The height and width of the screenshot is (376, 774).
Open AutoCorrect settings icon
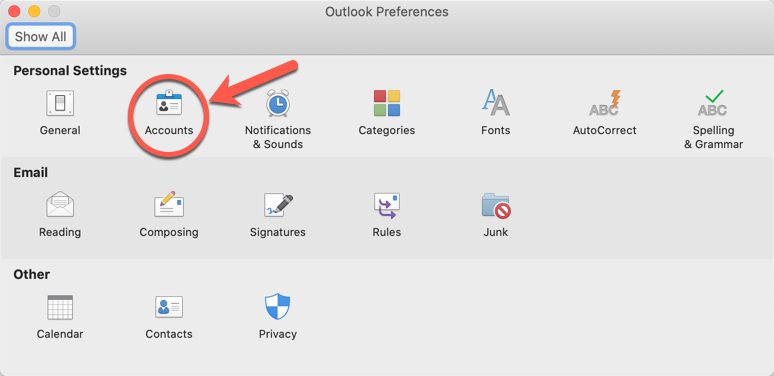605,103
